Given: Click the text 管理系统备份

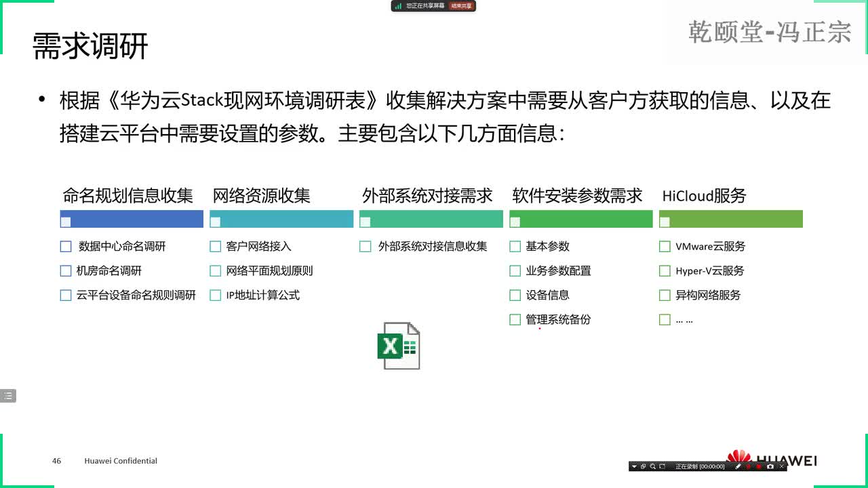Looking at the screenshot, I should tap(559, 320).
